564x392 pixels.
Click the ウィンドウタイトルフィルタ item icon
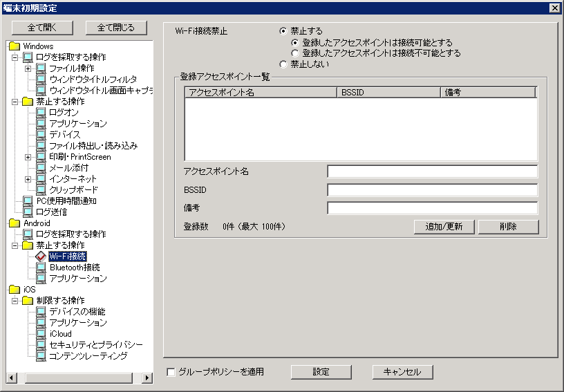point(41,79)
